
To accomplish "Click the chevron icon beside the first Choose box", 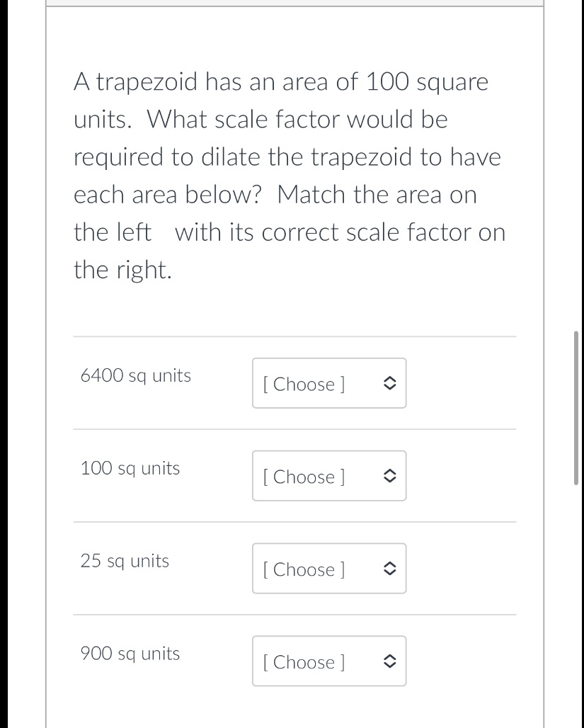I will point(389,383).
